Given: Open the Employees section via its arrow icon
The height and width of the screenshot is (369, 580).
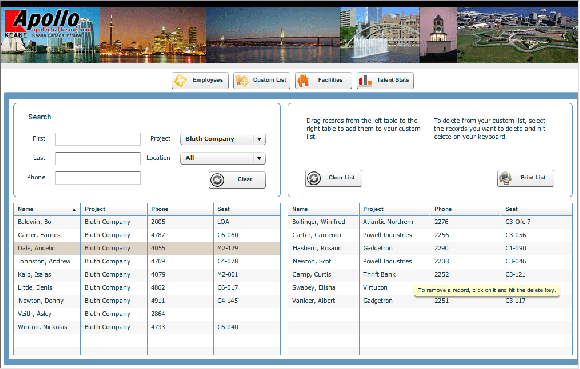Looking at the screenshot, I should pyautogui.click(x=181, y=80).
